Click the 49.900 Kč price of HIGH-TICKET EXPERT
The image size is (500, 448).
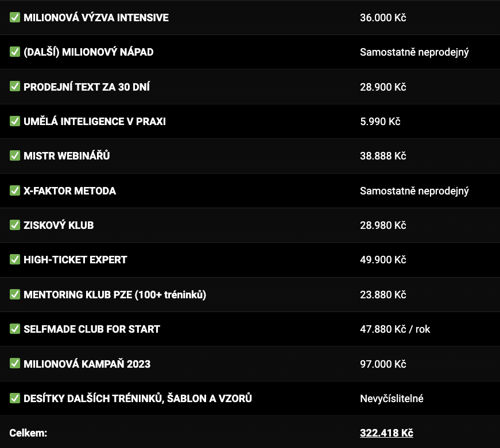tap(383, 260)
